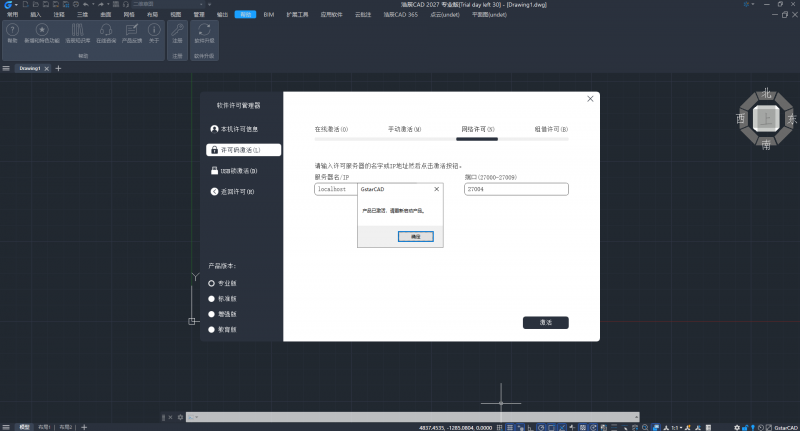Switch to 常用 ribbon tab

[x=12, y=15]
